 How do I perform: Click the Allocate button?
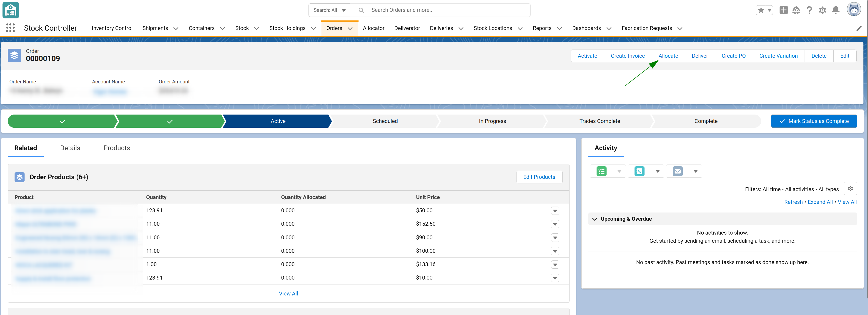click(x=668, y=56)
